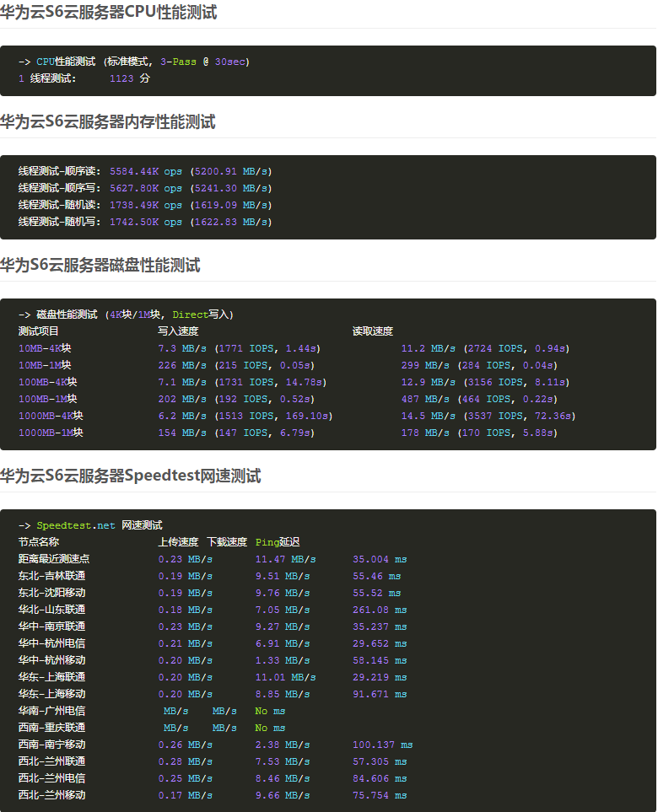Viewport: 658px width, 812px height.
Task: Click the 距离最近测速点 row label
Action: [54, 559]
